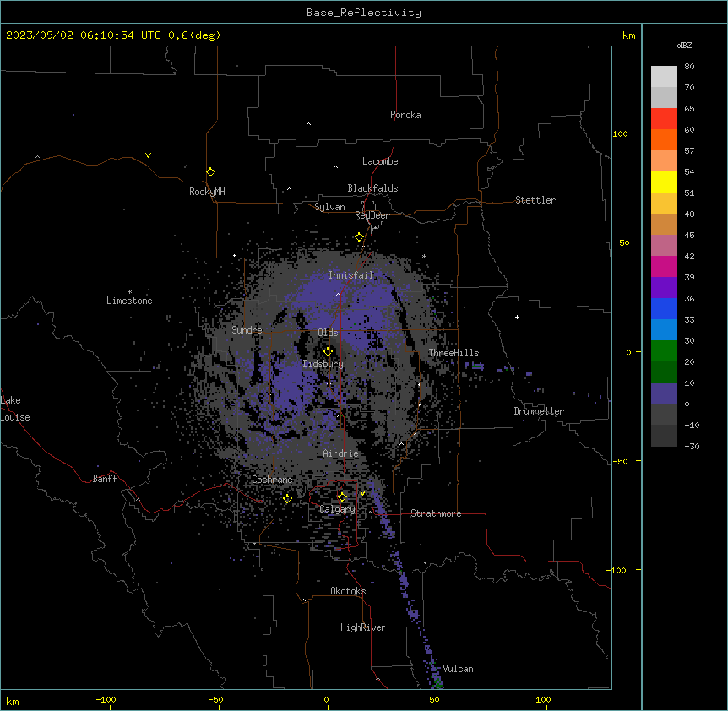
Task: Click the green 30 dBZ legend color
Action: [x=664, y=351]
